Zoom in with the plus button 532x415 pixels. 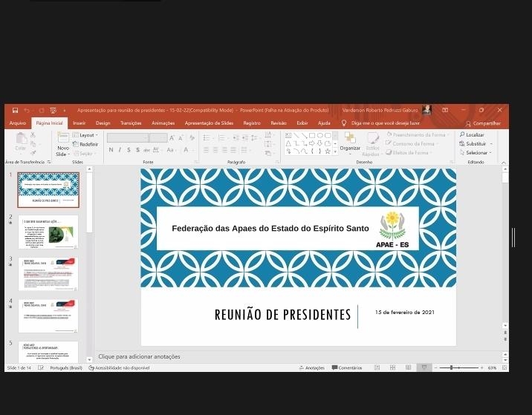(x=481, y=368)
